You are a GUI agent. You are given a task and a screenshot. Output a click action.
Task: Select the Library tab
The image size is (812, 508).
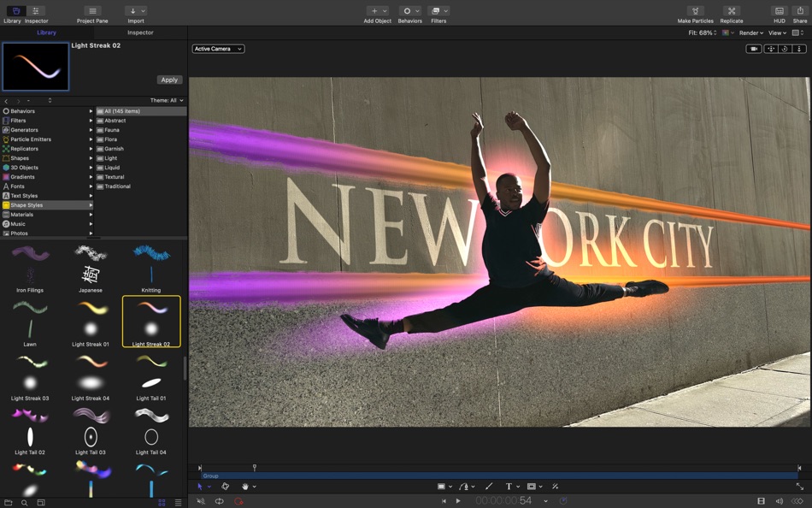click(47, 32)
